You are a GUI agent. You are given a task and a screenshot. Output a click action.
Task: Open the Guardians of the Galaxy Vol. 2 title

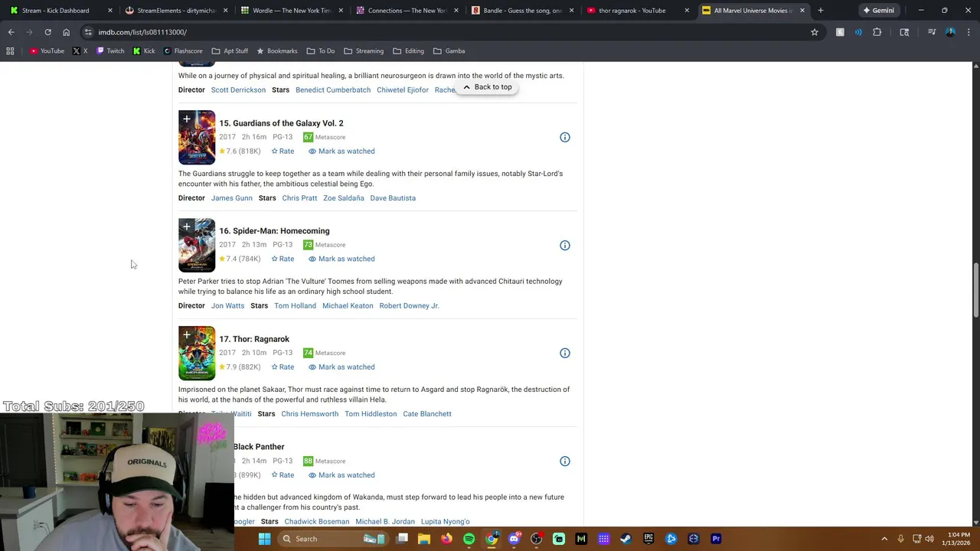(281, 123)
